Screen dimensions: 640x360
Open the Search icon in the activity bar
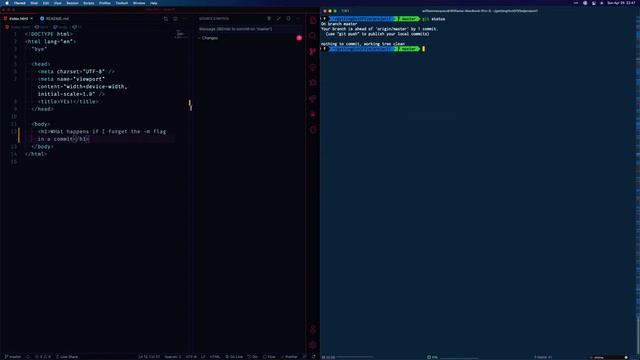[x=313, y=36]
